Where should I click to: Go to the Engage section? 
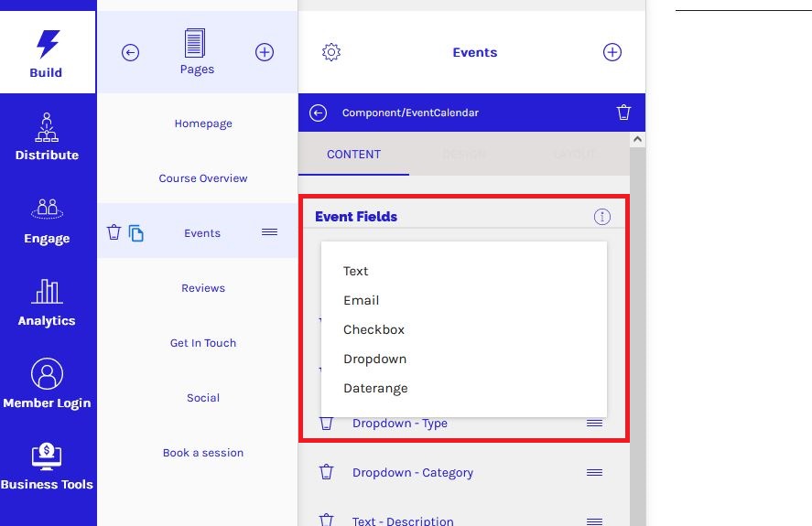click(47, 220)
